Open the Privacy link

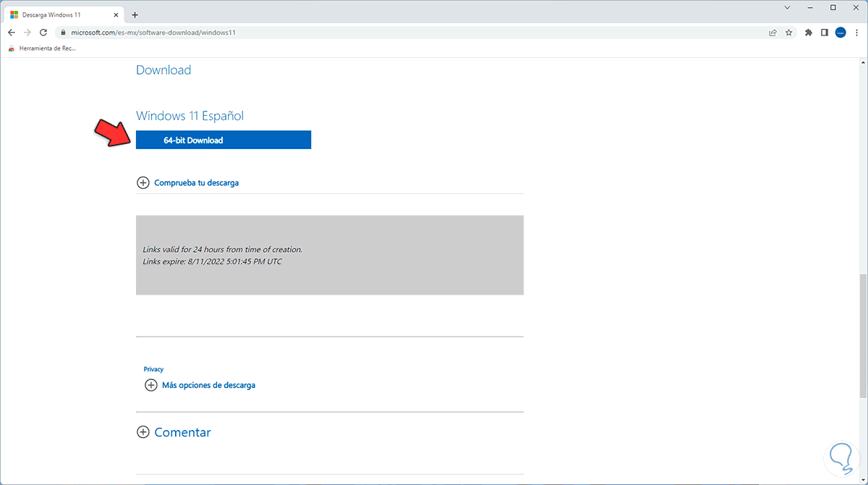pyautogui.click(x=153, y=369)
